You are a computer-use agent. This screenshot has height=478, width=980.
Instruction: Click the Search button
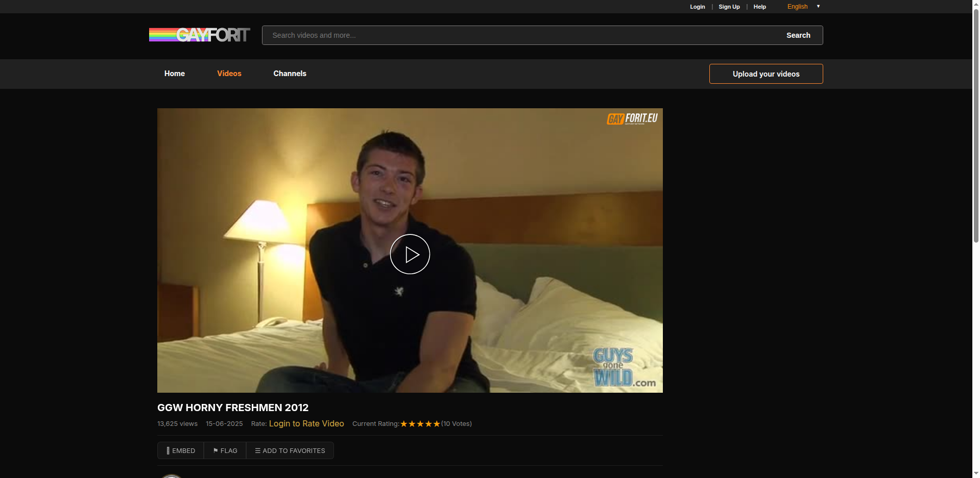coord(798,35)
